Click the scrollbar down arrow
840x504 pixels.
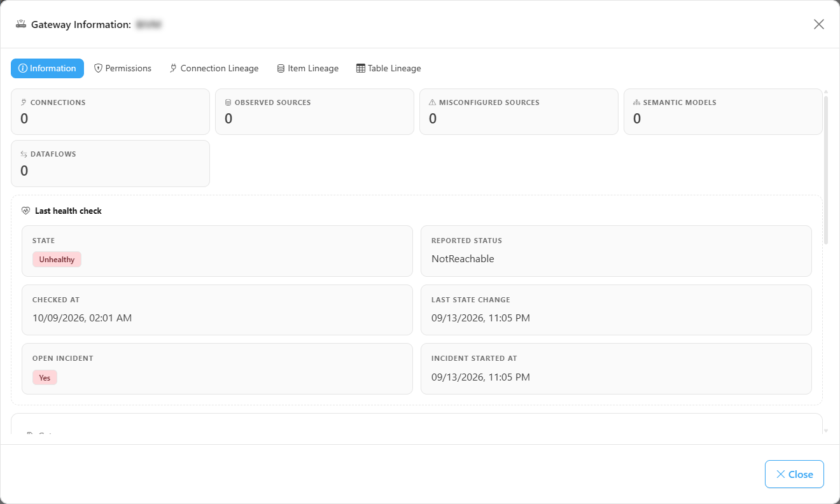pyautogui.click(x=826, y=431)
